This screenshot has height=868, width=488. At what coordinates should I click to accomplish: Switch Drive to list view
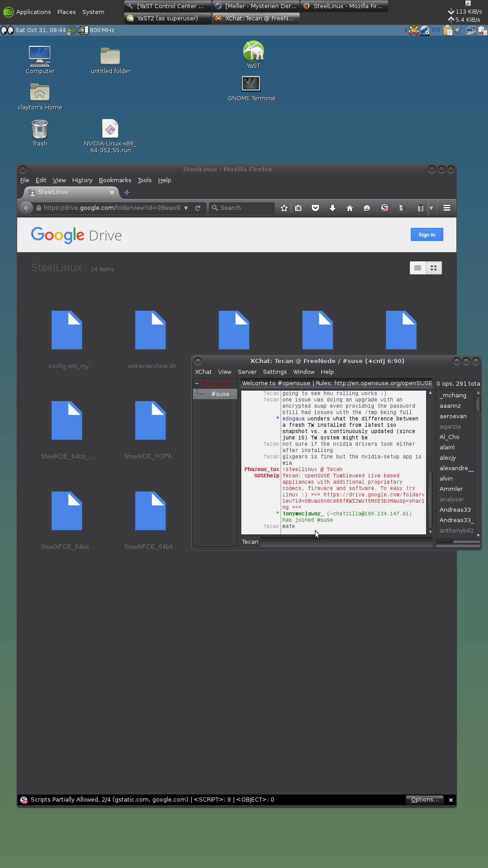pos(418,268)
